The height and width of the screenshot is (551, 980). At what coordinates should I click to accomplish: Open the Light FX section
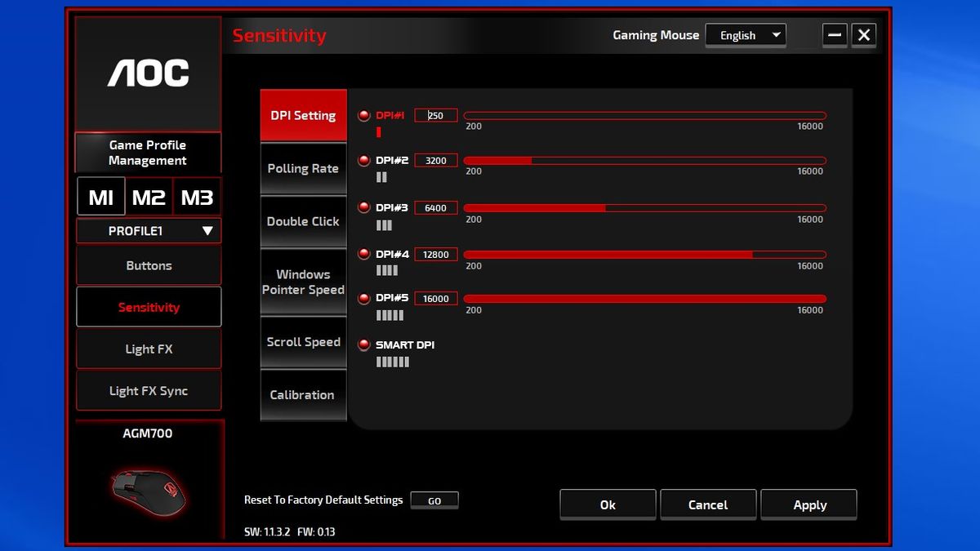(149, 349)
